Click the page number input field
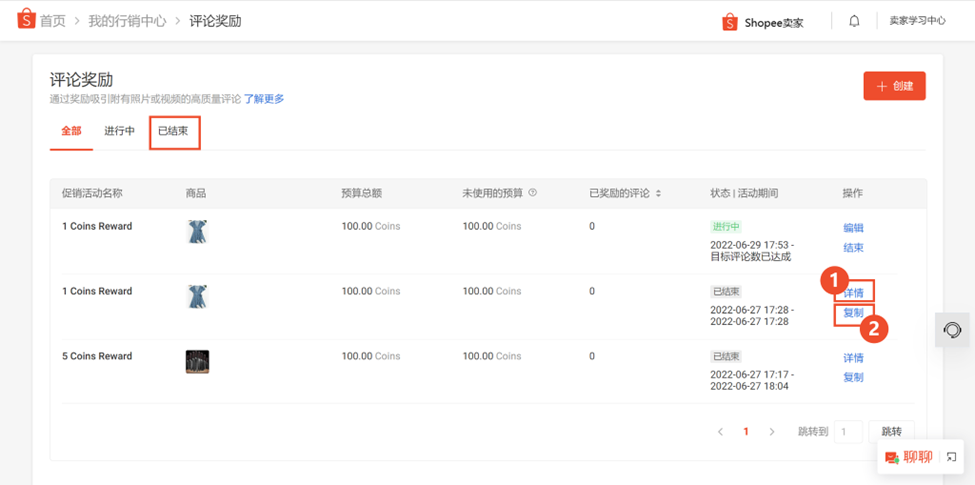Screen dimensions: 975x485 [x=848, y=432]
